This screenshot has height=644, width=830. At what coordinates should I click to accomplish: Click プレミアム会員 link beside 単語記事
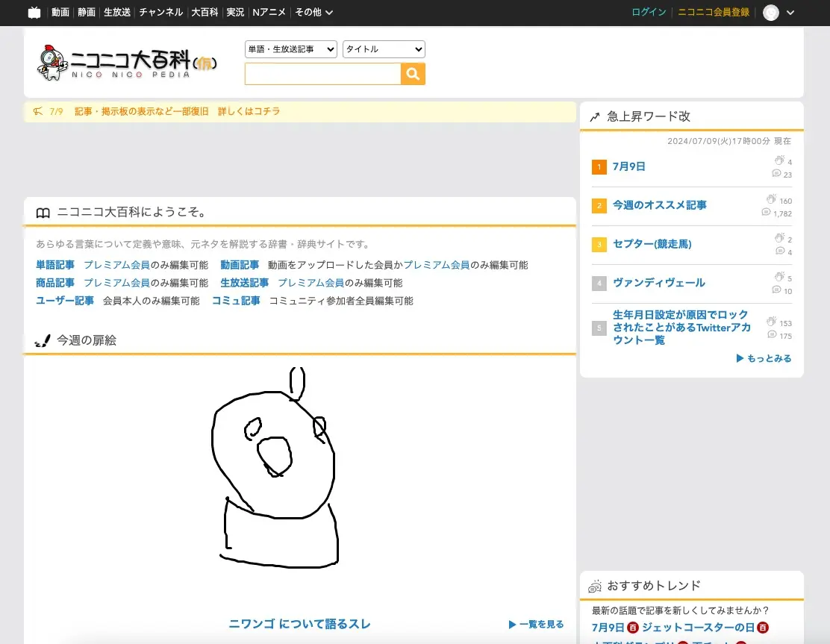117,265
